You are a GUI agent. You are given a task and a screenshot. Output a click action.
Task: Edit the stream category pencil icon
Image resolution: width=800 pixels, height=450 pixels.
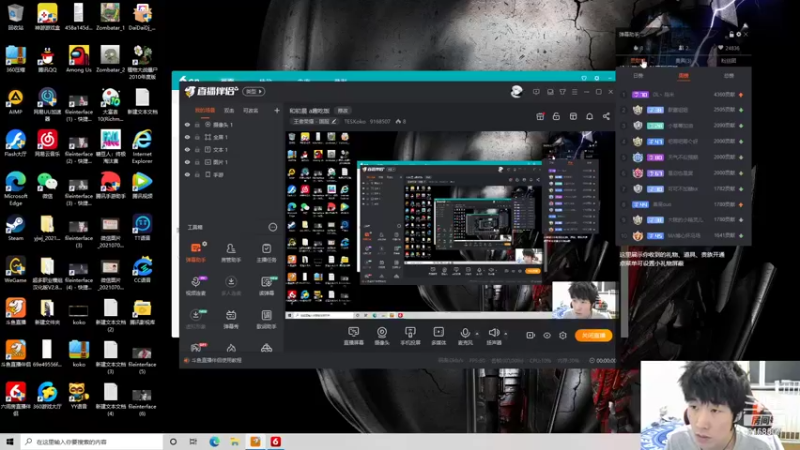(x=334, y=121)
